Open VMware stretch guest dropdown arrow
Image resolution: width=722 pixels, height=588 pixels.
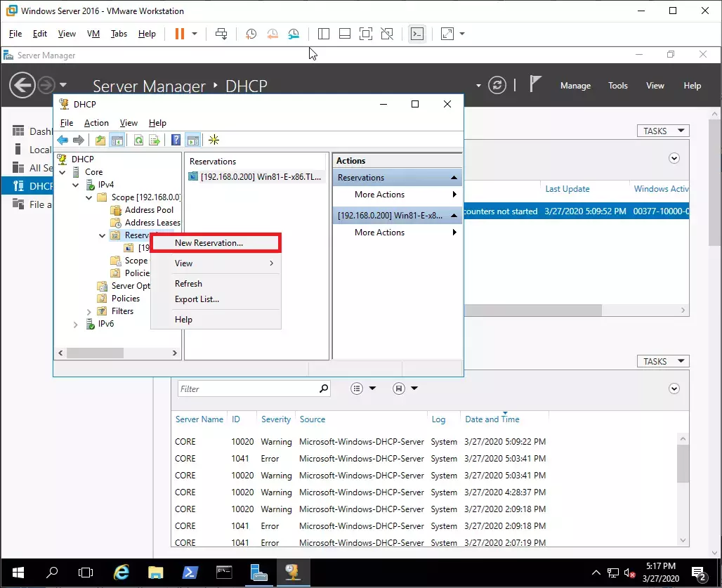462,34
